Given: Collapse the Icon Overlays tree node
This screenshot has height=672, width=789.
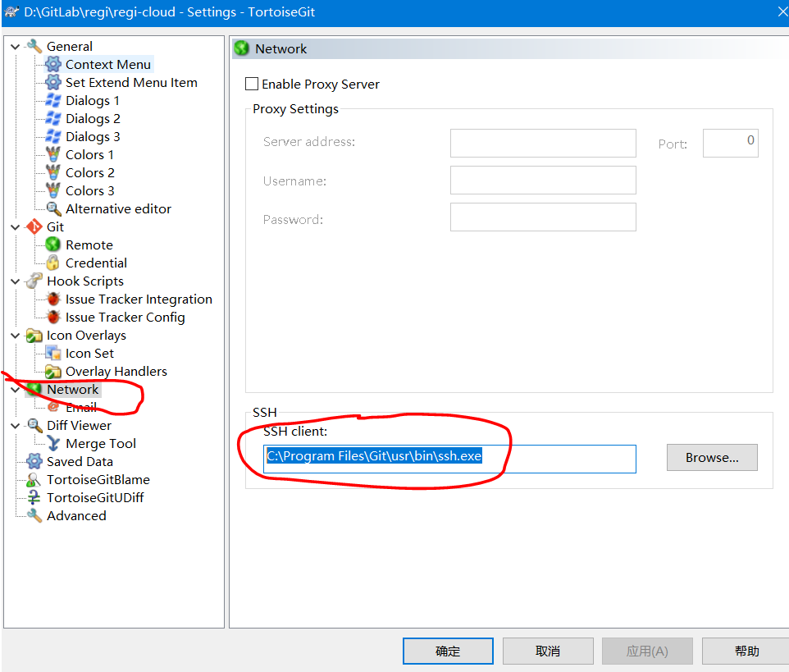Looking at the screenshot, I should point(15,336).
